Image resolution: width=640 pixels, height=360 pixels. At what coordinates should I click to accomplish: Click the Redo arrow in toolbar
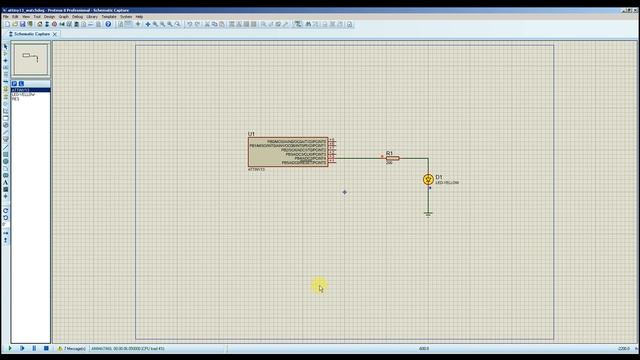(x=198, y=24)
